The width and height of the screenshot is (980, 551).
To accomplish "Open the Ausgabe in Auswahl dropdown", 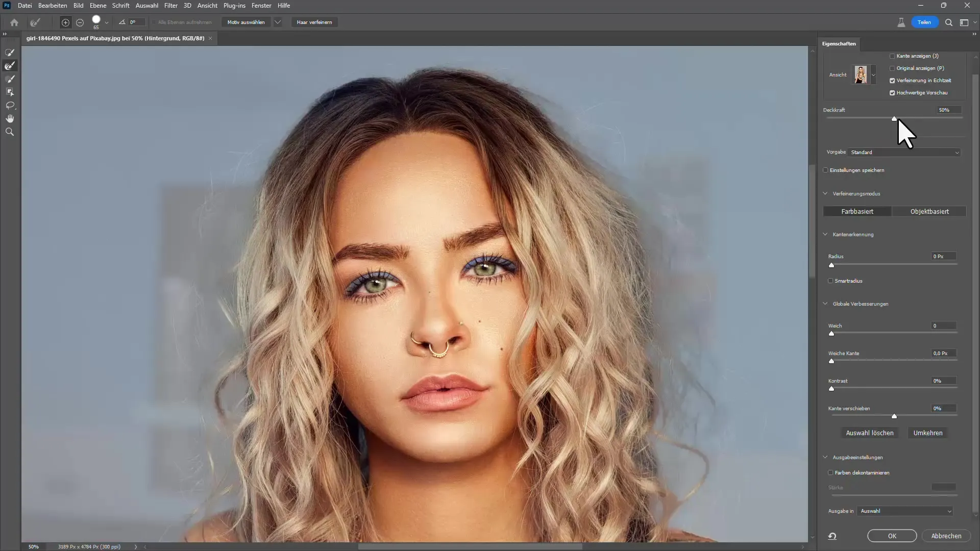I will (905, 511).
